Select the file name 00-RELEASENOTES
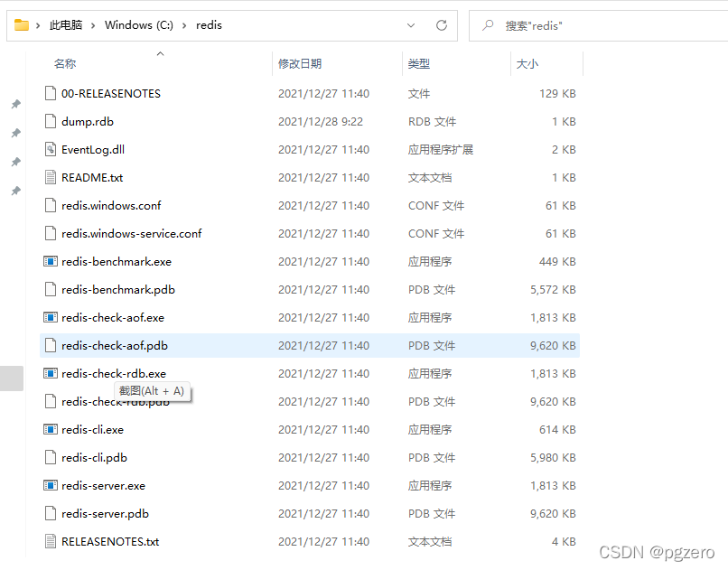This screenshot has width=728, height=570. (x=111, y=93)
